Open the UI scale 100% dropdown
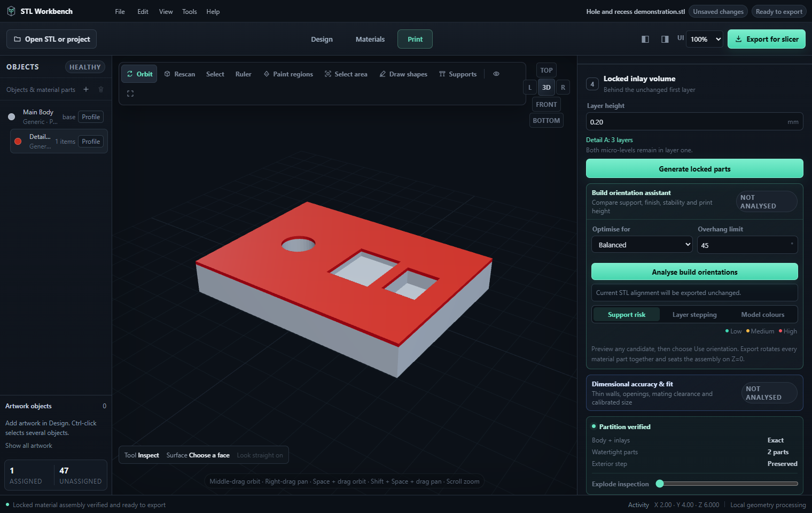Image resolution: width=812 pixels, height=513 pixels. tap(705, 39)
